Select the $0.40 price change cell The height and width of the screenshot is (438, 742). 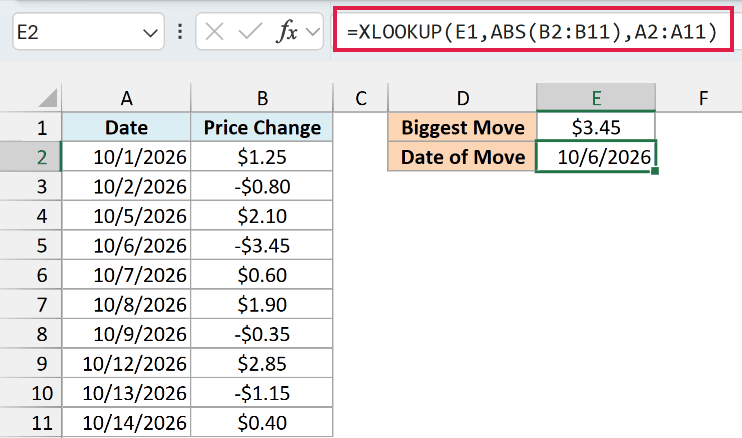[x=262, y=422]
